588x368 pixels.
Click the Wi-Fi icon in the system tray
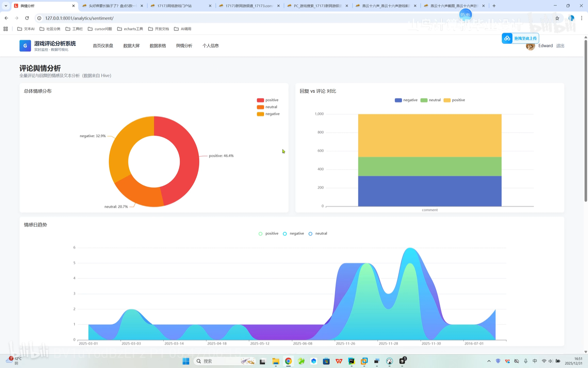pos(544,361)
